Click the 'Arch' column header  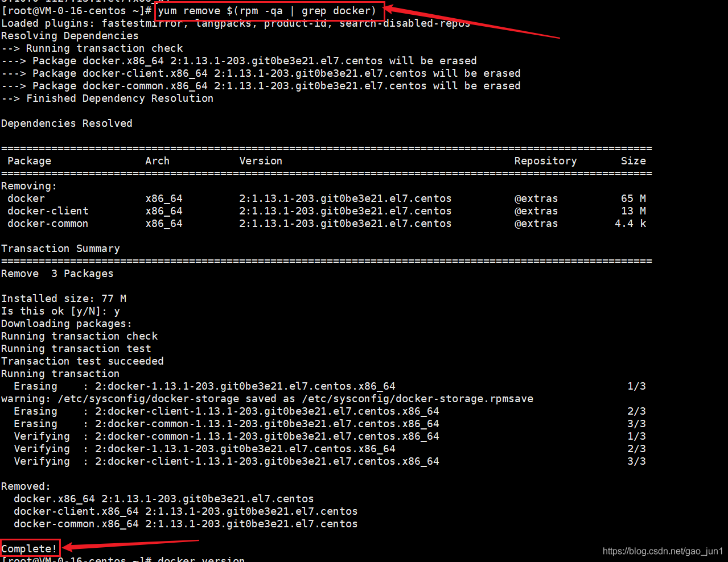[x=157, y=161]
